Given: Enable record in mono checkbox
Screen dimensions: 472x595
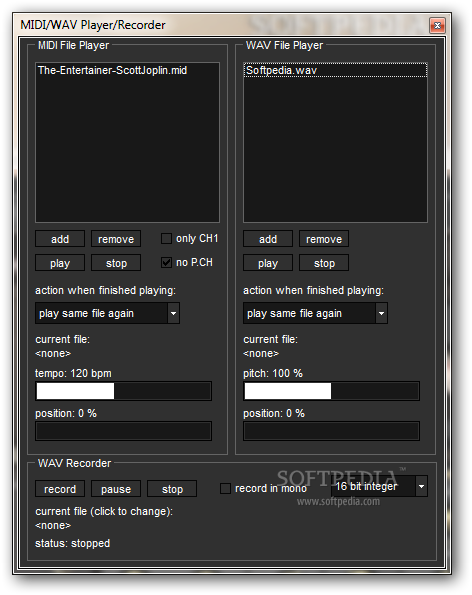Looking at the screenshot, I should (x=225, y=488).
